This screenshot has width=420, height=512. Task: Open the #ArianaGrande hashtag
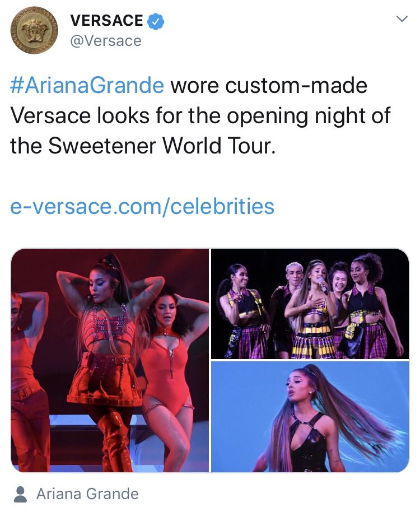[87, 86]
